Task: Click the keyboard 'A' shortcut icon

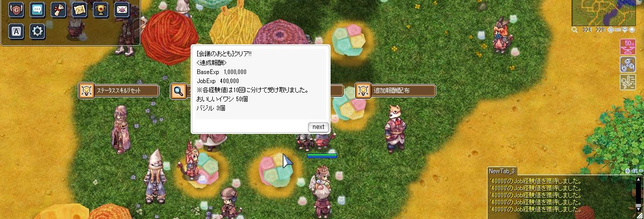Action: (x=17, y=31)
